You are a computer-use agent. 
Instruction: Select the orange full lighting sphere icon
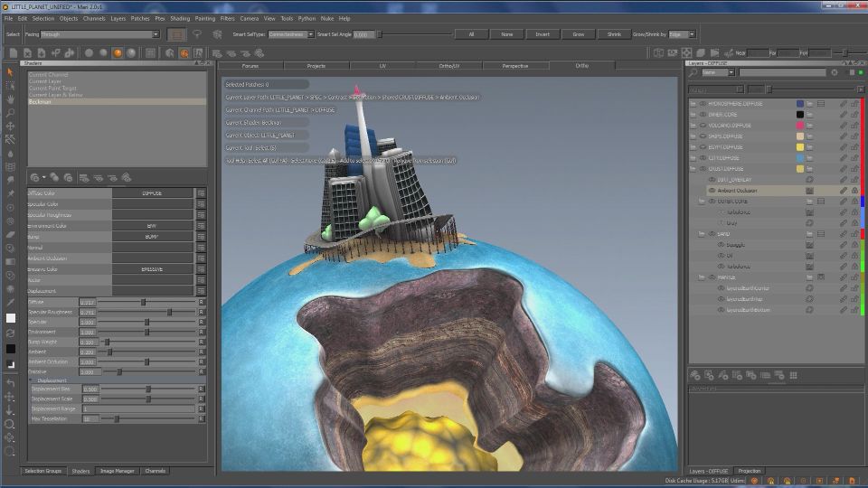[118, 53]
